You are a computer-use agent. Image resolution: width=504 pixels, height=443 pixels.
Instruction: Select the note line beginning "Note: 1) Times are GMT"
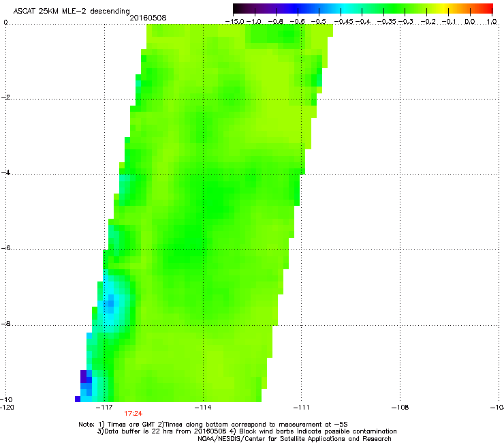(x=213, y=425)
